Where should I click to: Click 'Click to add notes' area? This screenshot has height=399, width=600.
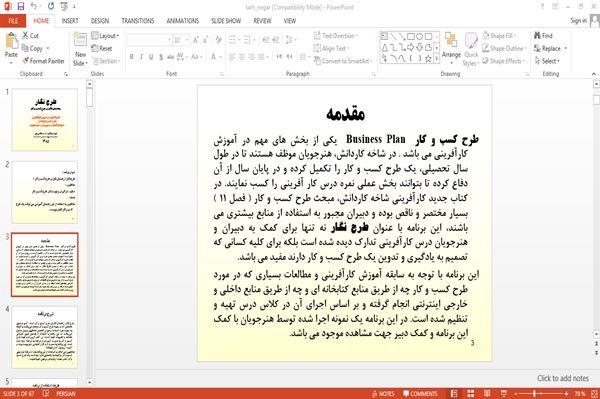(562, 378)
